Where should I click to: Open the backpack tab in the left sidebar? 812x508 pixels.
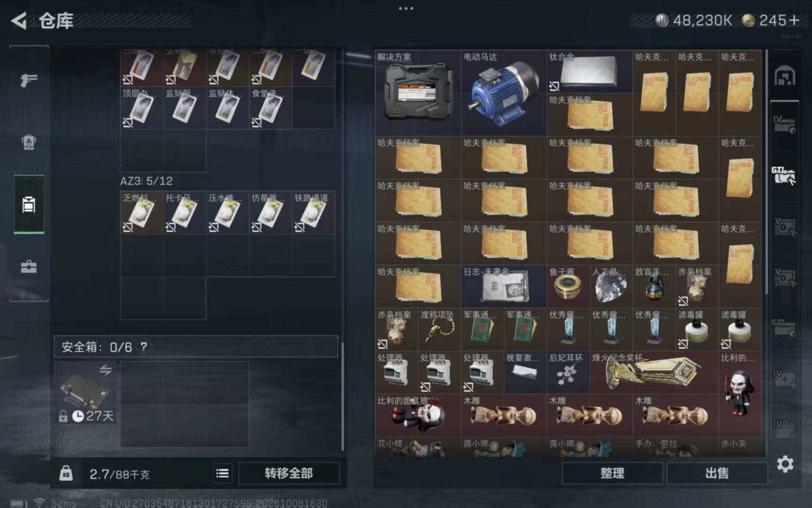(29, 142)
